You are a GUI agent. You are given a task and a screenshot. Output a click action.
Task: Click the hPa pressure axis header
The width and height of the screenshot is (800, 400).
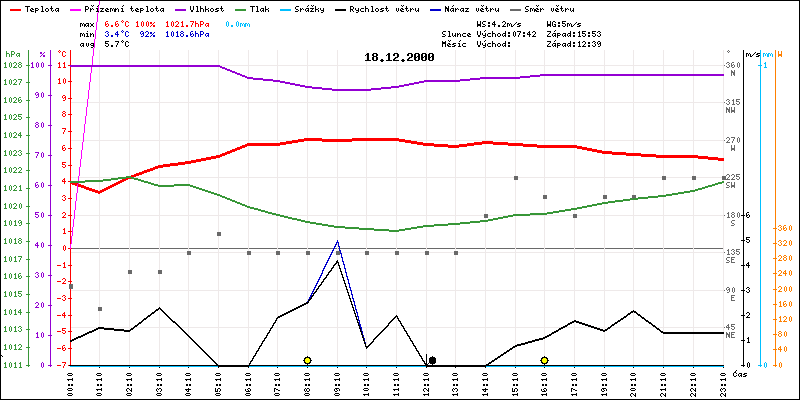point(12,53)
